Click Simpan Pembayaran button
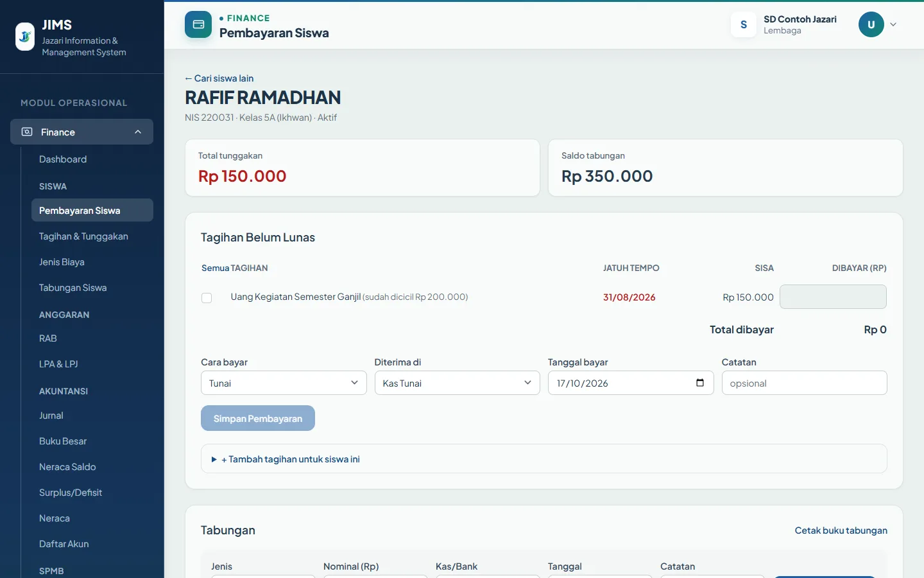924x578 pixels. point(258,418)
